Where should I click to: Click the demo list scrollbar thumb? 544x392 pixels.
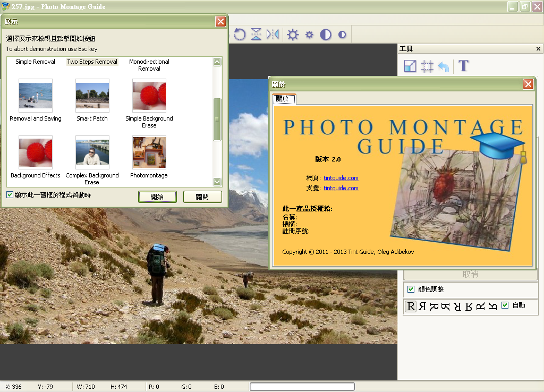[217, 120]
